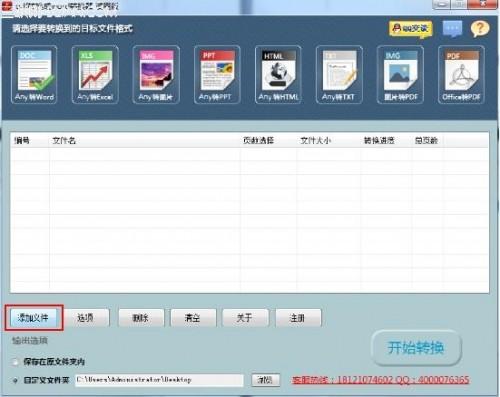Open help via the question mark icon
This screenshot has width=500, height=397.
tap(480, 29)
